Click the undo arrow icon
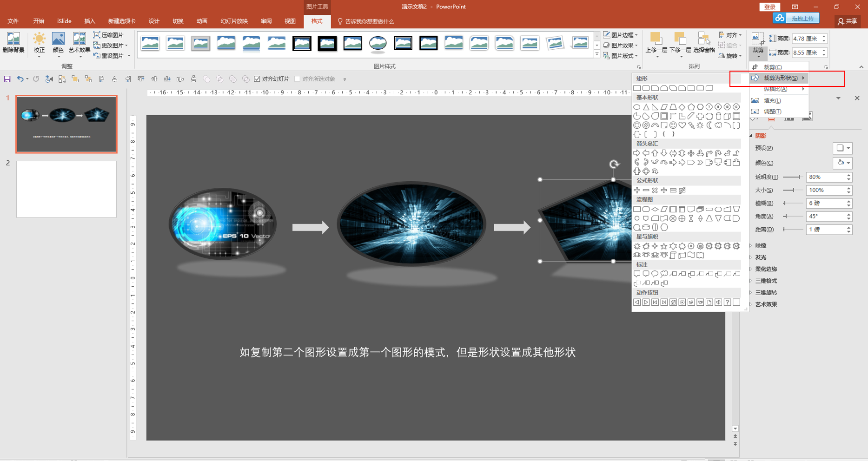Image resolution: width=868 pixels, height=461 pixels. (20, 79)
